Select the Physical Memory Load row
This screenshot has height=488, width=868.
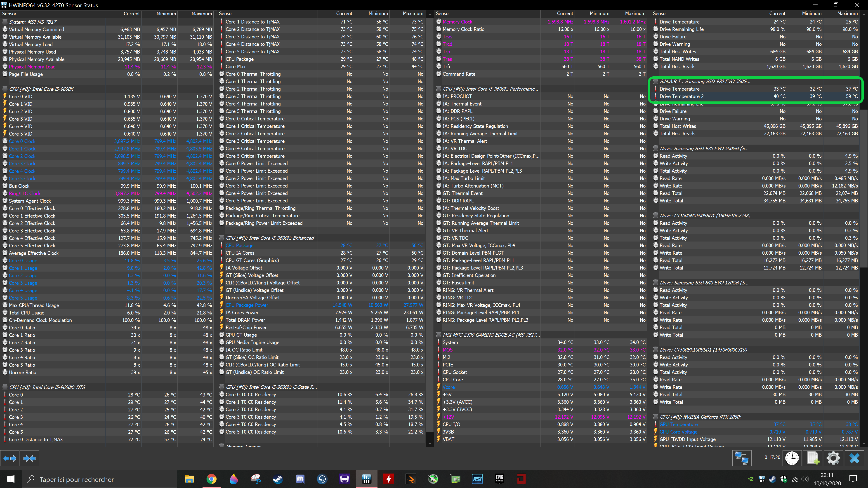[x=32, y=67]
